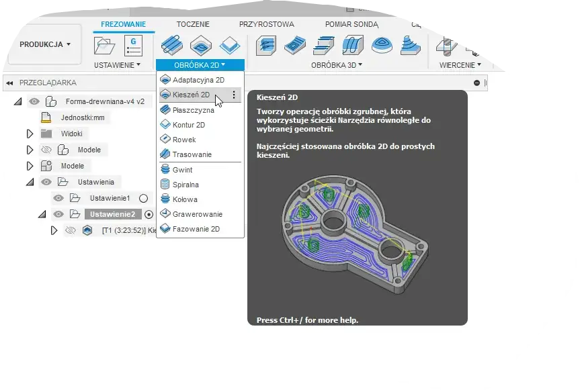The height and width of the screenshot is (392, 580).
Task: Click the display options icon above the help panel
Action: (x=477, y=83)
